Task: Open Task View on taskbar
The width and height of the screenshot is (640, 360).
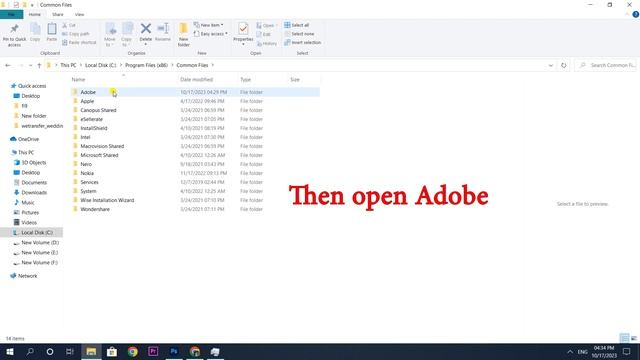Action: coord(70,351)
